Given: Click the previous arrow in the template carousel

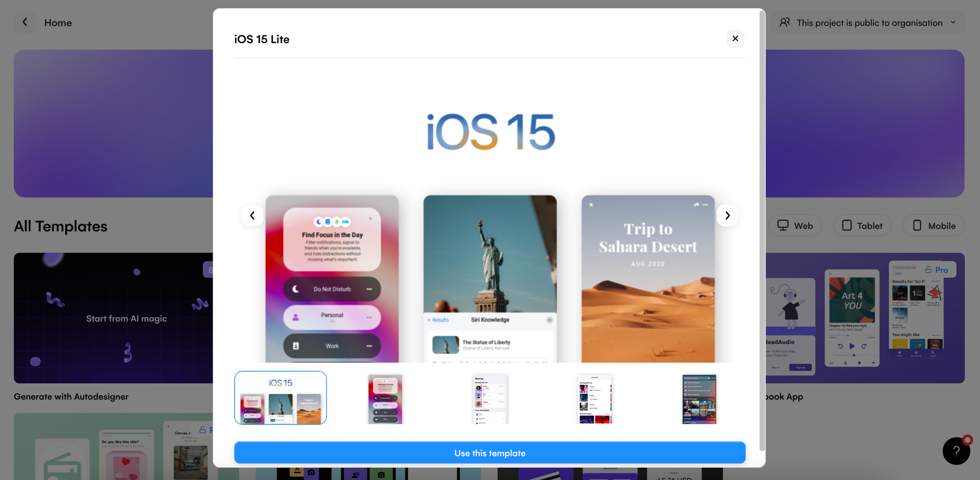Looking at the screenshot, I should pos(252,216).
